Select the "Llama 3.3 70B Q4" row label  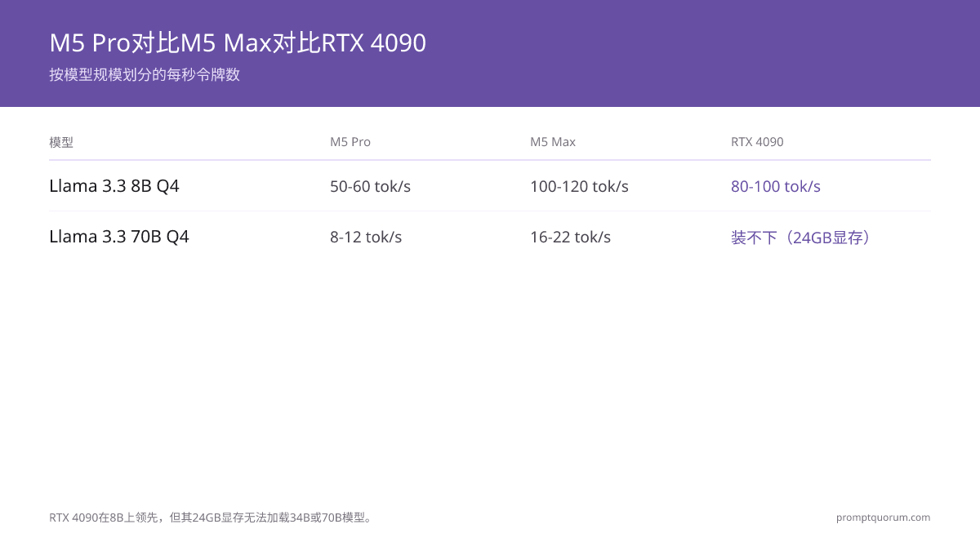[x=119, y=237]
